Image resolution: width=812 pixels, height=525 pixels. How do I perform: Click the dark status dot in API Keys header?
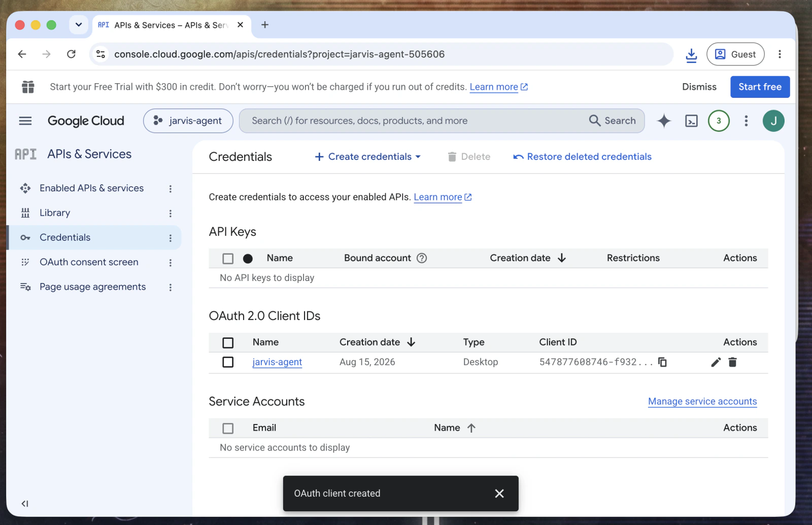248,259
